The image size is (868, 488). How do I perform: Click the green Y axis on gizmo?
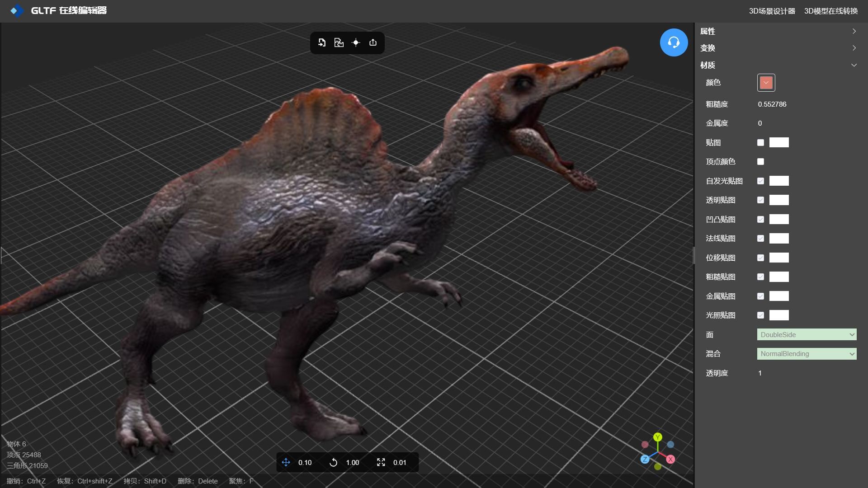[658, 437]
